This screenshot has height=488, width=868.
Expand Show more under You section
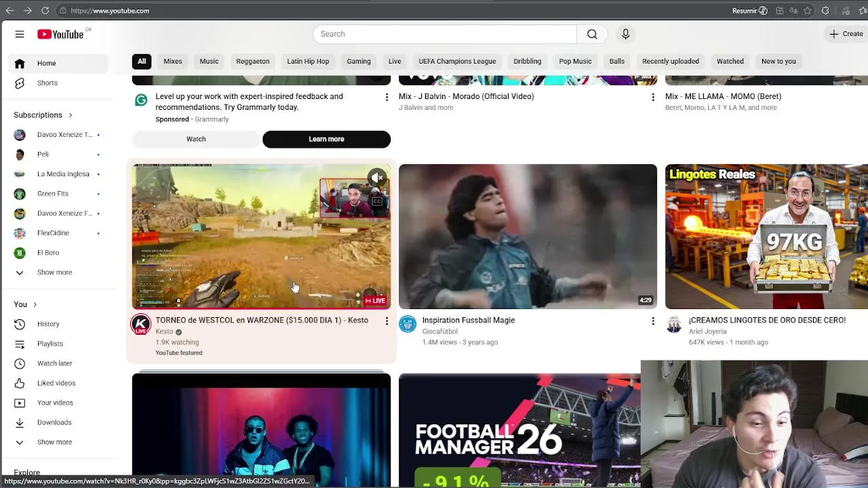coord(58,442)
